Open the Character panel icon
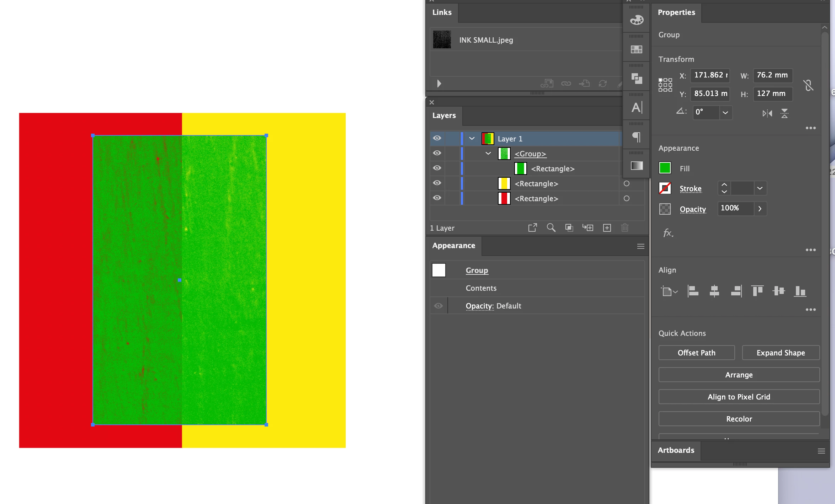835x504 pixels. coord(637,107)
